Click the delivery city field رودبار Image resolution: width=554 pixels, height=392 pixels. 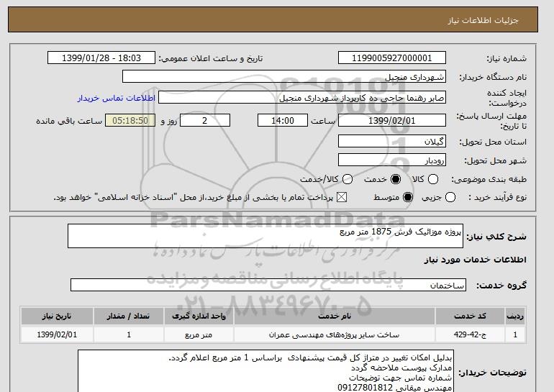[392, 160]
